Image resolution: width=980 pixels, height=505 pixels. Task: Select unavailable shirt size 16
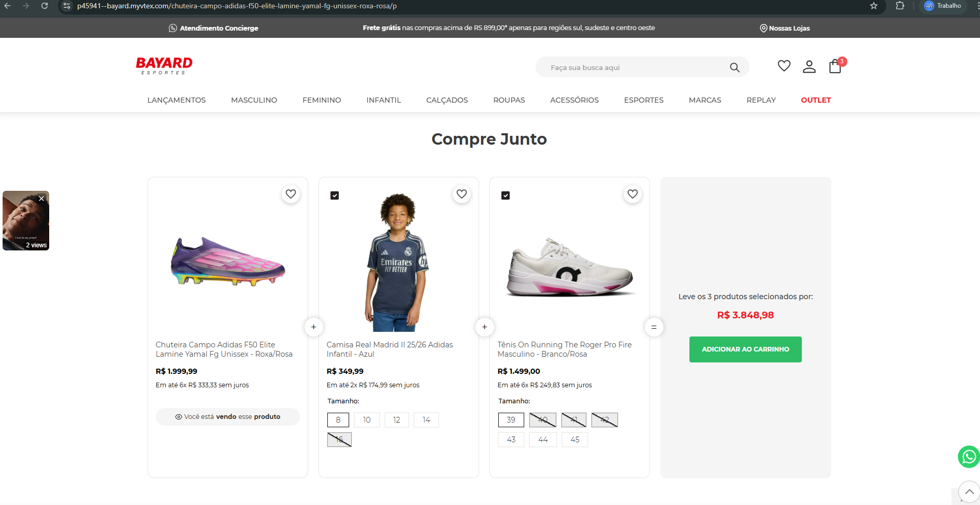tap(339, 440)
